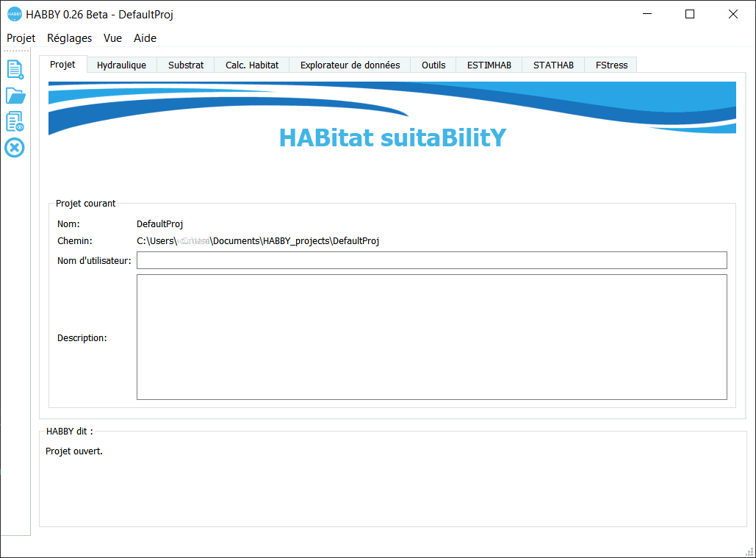Open the Réglages menu
This screenshot has width=756, height=558.
pos(69,38)
